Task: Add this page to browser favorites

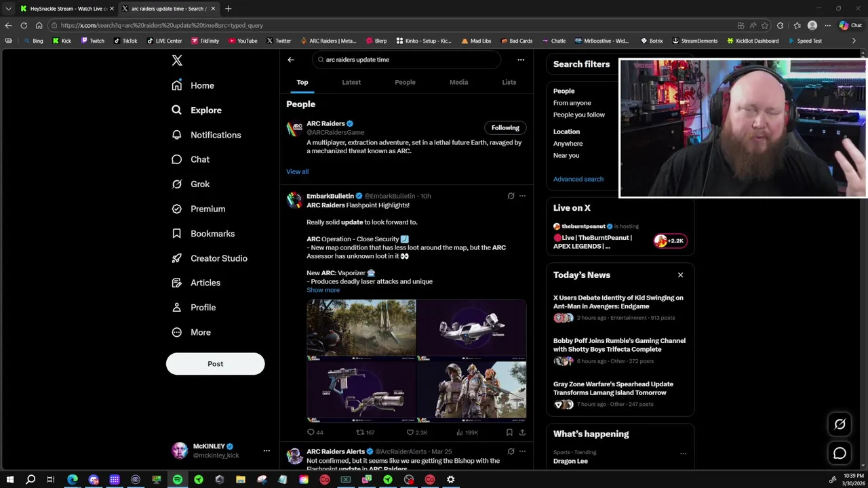Action: pos(764,25)
